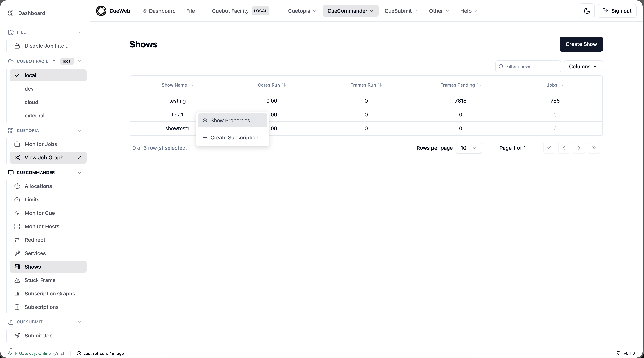The image size is (644, 358).
Task: Go to the next page of shows
Action: tap(579, 148)
